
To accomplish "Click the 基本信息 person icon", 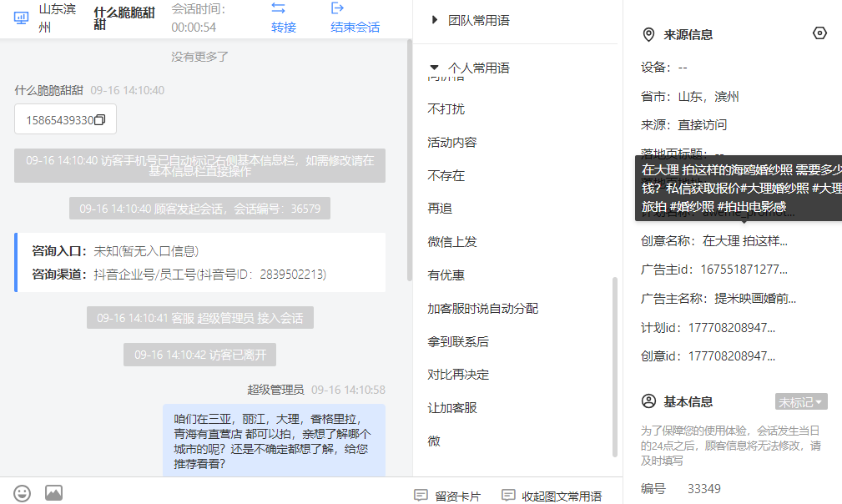I will coord(648,401).
